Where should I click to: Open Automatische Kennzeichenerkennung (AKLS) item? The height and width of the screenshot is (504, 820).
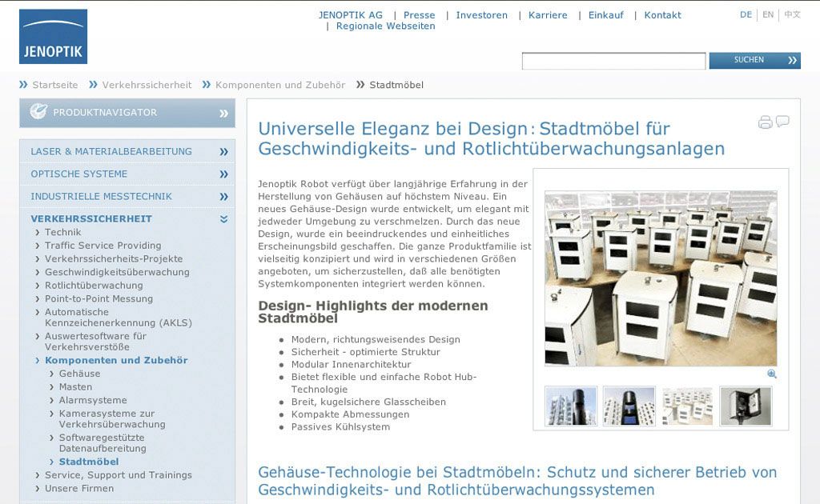pyautogui.click(x=119, y=318)
